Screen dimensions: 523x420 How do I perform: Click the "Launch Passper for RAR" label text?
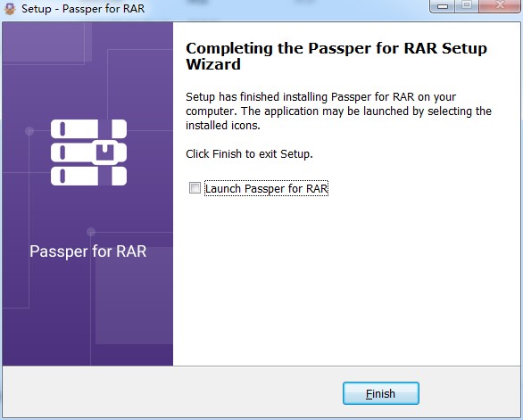point(266,188)
